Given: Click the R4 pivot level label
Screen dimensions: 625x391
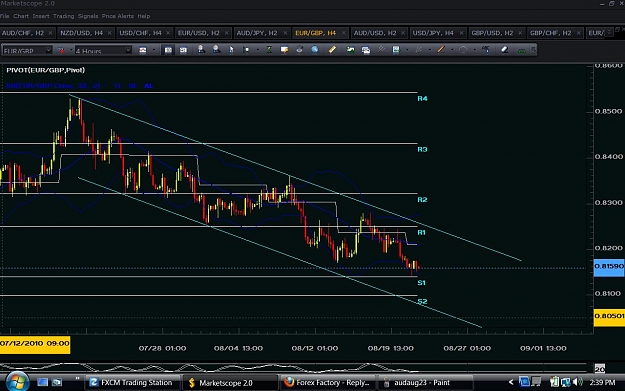Looking at the screenshot, I should (x=422, y=98).
